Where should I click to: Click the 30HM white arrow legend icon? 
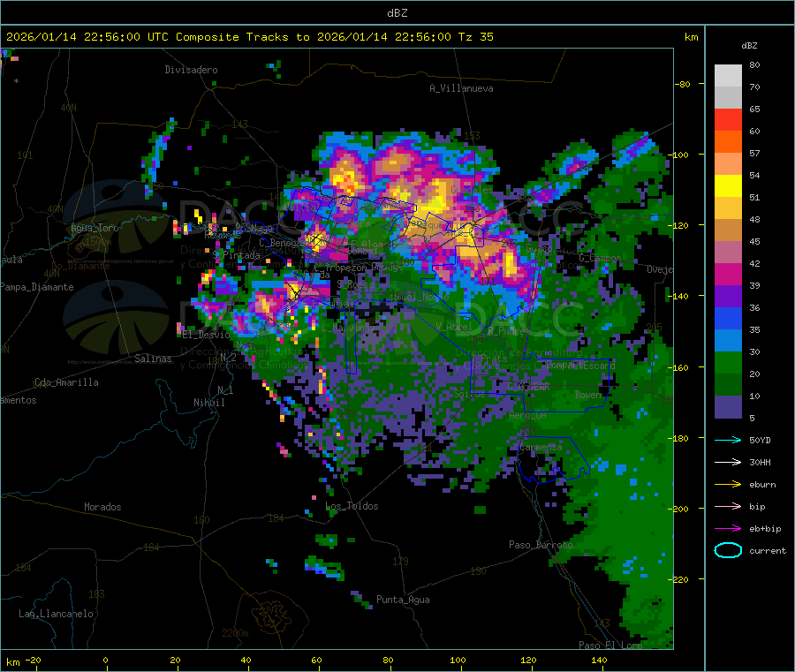pyautogui.click(x=728, y=462)
